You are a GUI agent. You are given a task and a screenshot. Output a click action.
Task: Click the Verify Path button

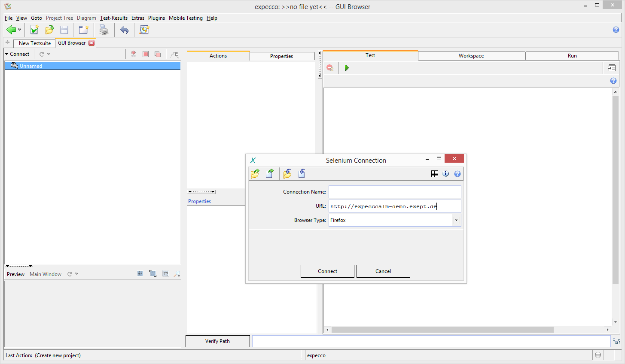[x=217, y=341]
